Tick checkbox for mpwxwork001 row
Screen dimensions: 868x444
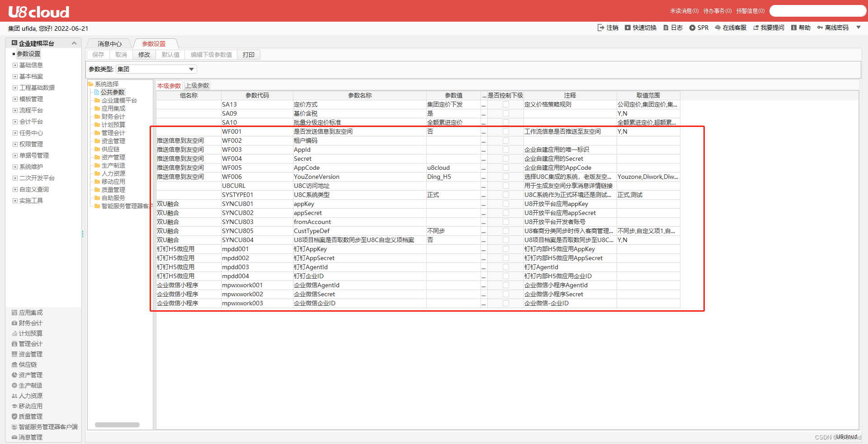click(505, 285)
